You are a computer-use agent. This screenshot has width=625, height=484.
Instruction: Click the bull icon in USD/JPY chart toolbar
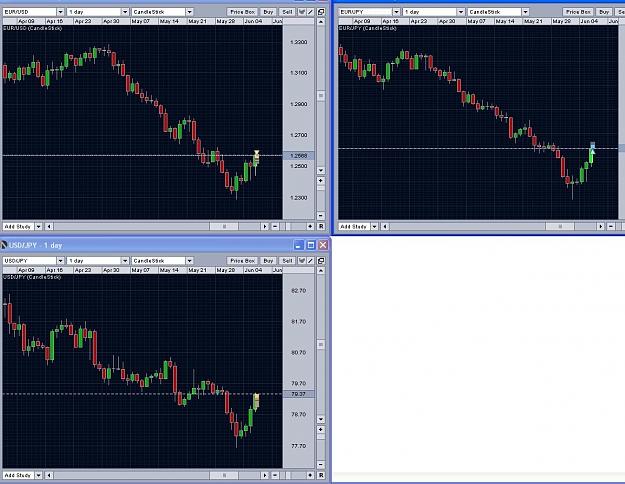click(x=302, y=261)
